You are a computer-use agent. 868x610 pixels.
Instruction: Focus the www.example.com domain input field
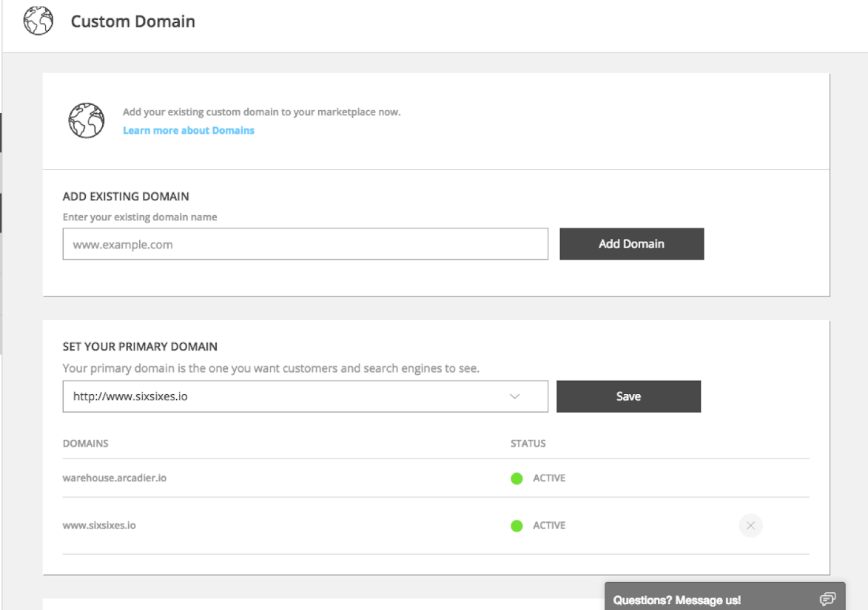pyautogui.click(x=305, y=244)
